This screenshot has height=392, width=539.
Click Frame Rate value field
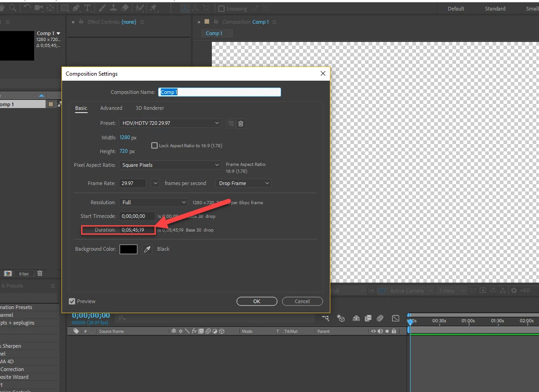tap(132, 183)
